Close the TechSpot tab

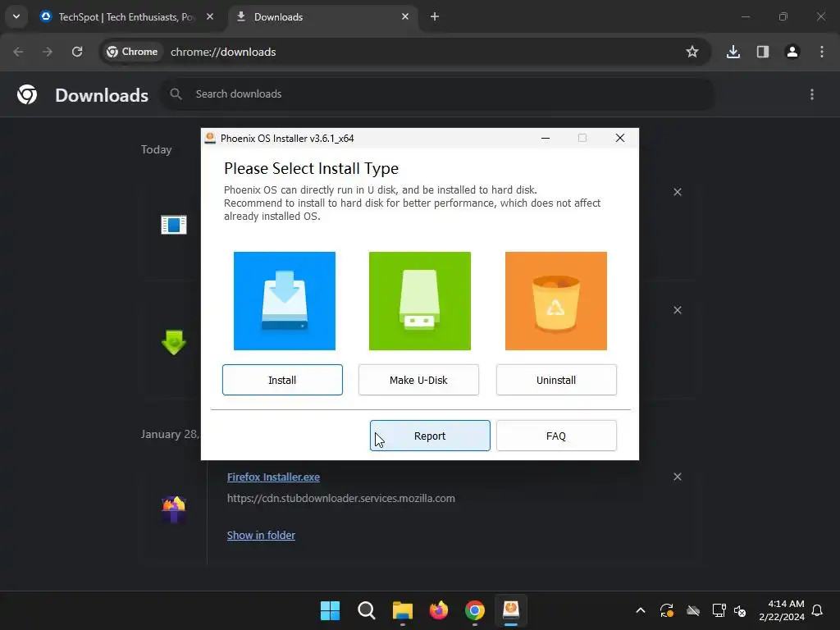pos(210,17)
